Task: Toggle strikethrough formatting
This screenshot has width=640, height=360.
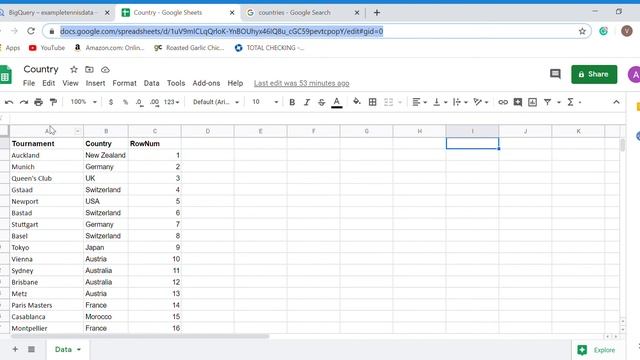Action: pos(321,102)
